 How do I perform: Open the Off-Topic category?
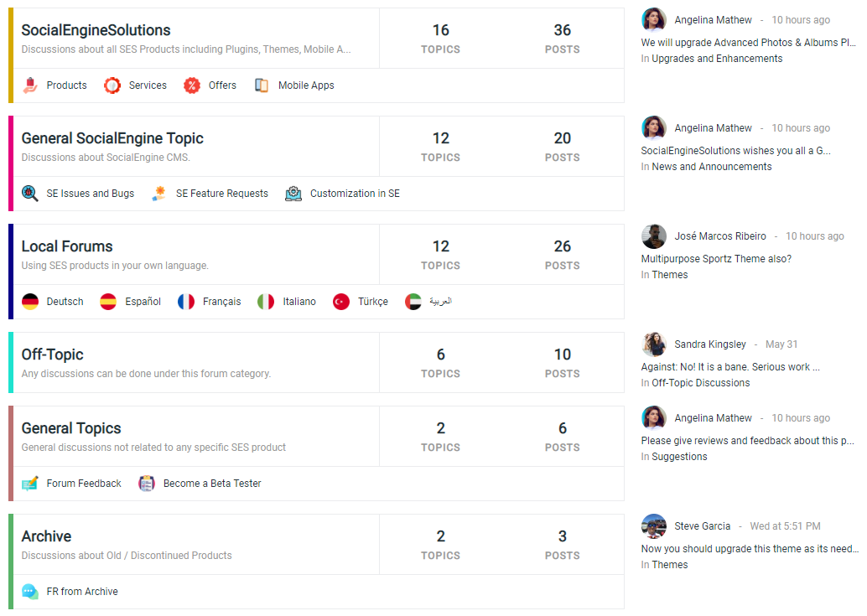tap(52, 355)
